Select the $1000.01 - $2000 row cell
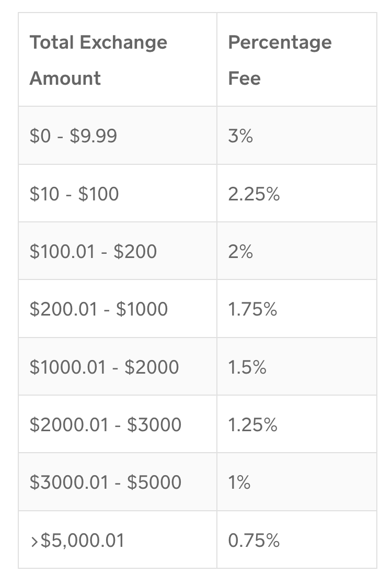Screen dimensions: 392x584 [118, 366]
